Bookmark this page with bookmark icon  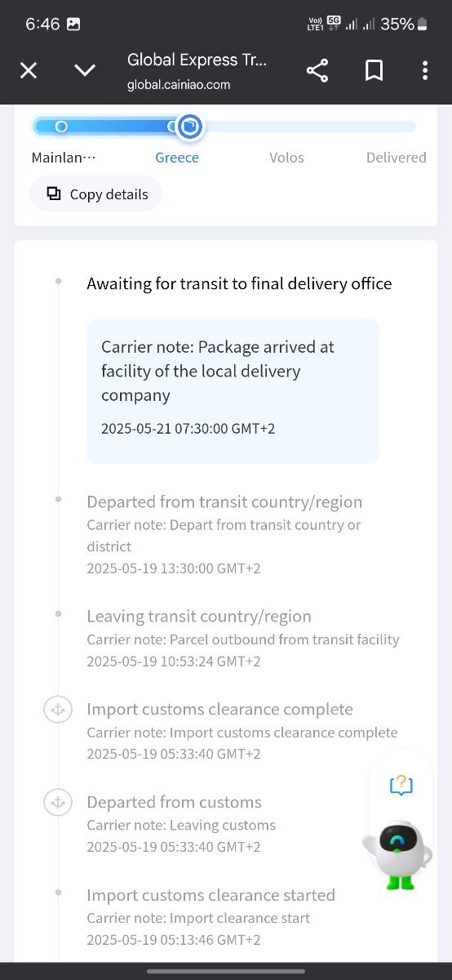click(x=374, y=70)
